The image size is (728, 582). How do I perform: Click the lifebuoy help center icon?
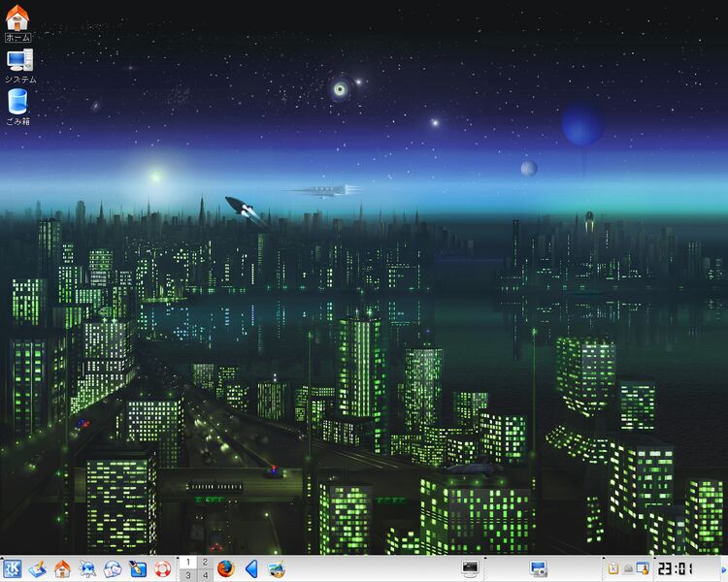click(162, 568)
